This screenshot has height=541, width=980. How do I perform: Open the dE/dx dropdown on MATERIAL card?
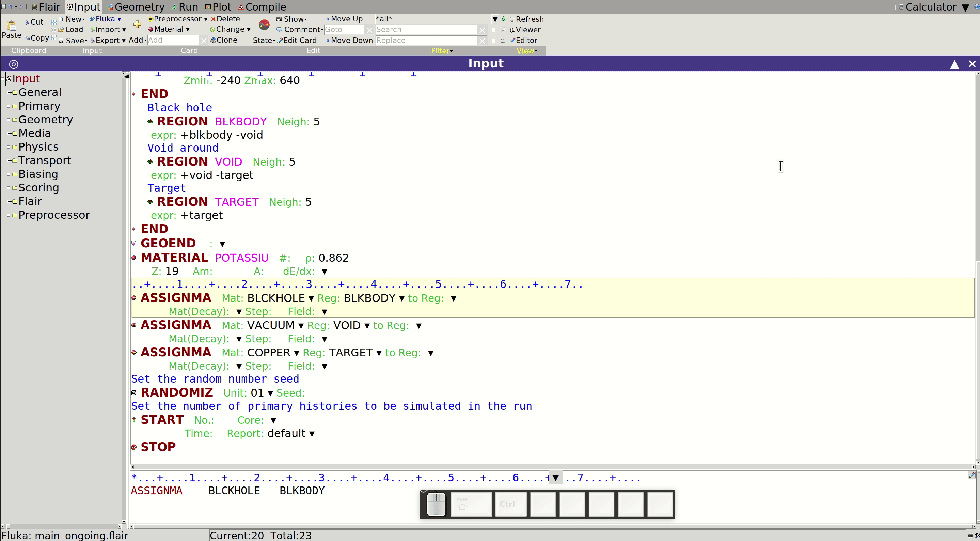tap(325, 272)
